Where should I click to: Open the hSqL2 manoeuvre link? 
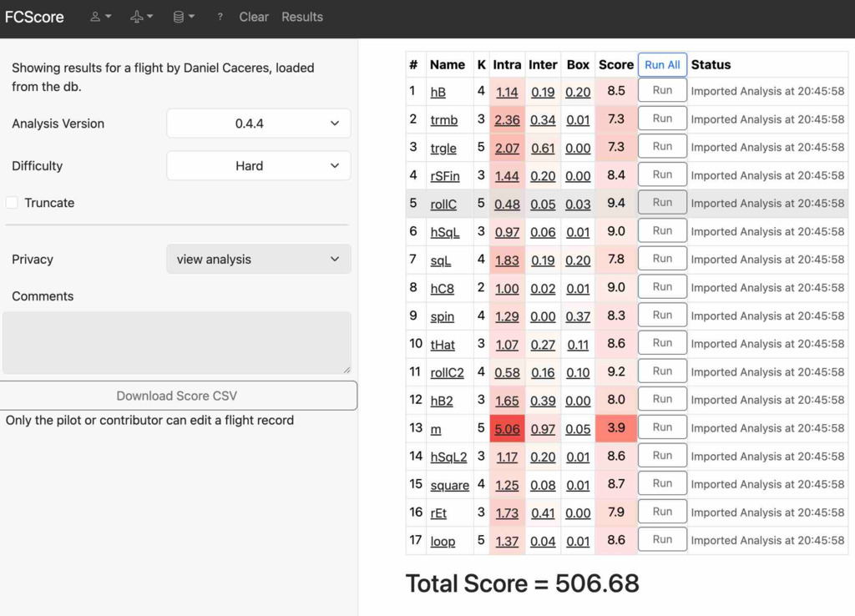tap(448, 457)
